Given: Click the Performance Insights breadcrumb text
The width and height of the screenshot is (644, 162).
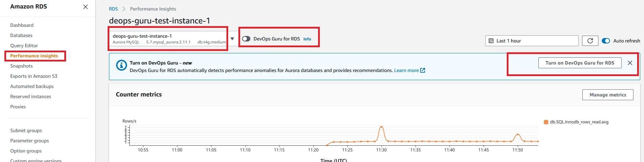Looking at the screenshot, I should click(x=153, y=9).
